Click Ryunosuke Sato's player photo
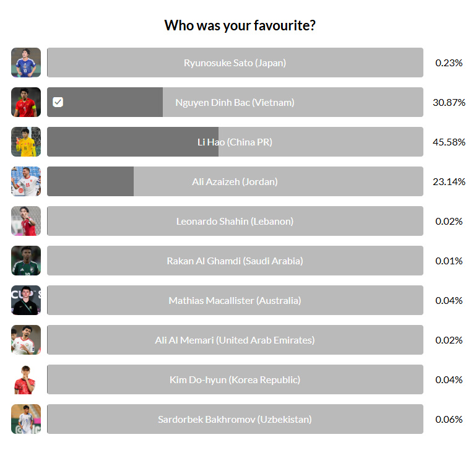Image resolution: width=476 pixels, height=476 pixels. [x=26, y=63]
